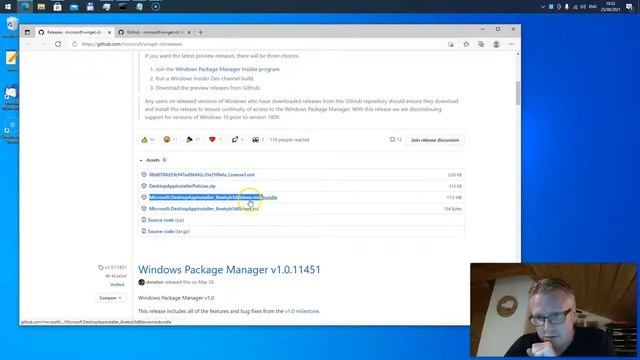This screenshot has width=640, height=360.
Task: Click the ENG language indicator
Action: [593, 7]
